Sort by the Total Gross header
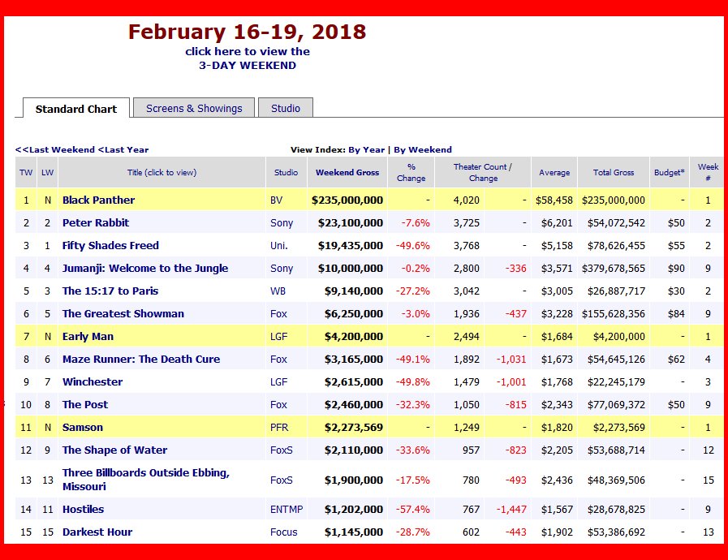This screenshot has width=728, height=560. click(614, 172)
